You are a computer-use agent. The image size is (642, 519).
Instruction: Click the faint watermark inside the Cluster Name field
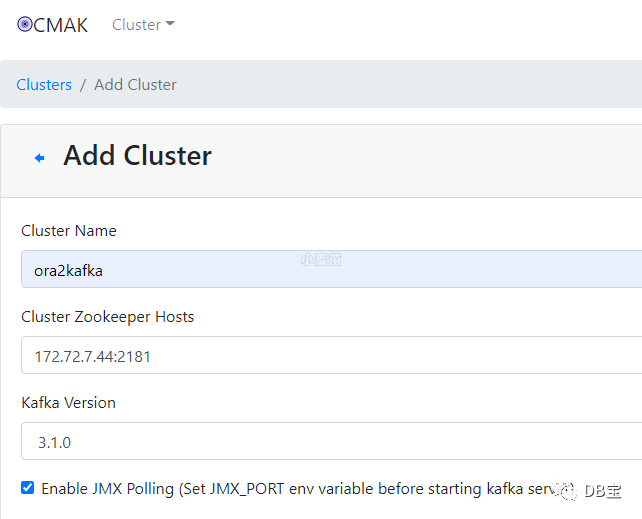point(321,259)
